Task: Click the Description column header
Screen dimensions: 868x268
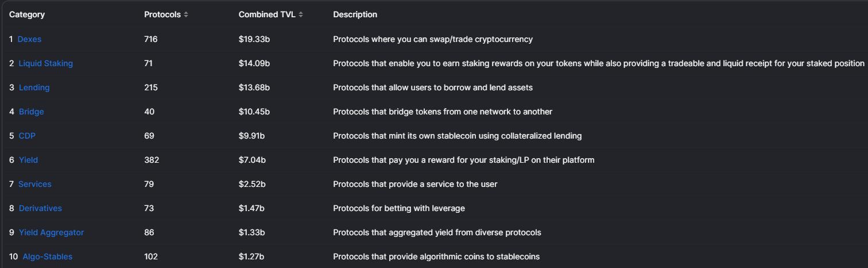Action: click(355, 14)
